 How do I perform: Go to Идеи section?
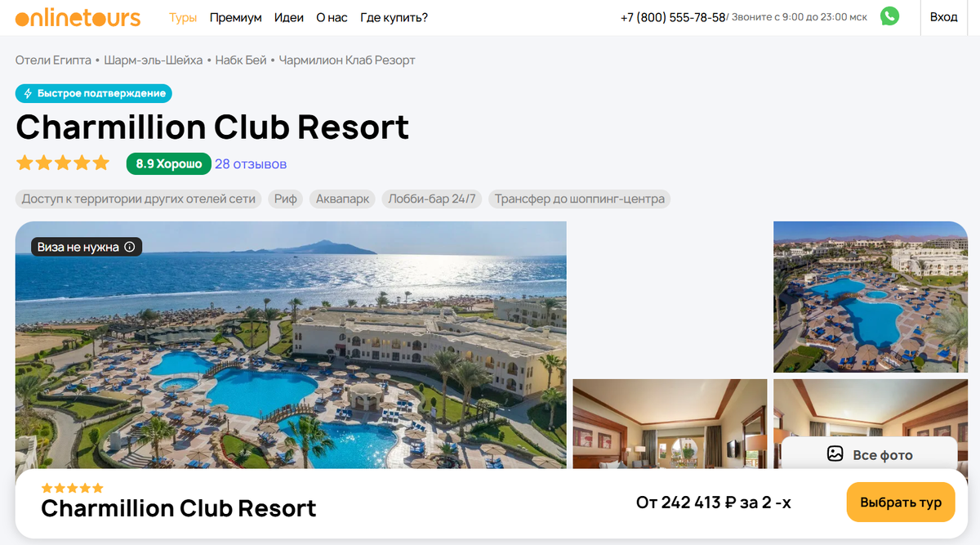289,17
